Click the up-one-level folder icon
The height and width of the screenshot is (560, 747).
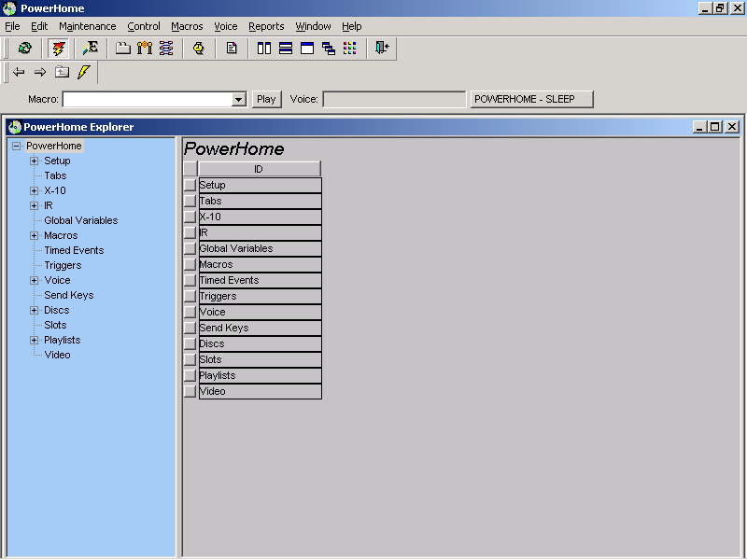point(62,72)
